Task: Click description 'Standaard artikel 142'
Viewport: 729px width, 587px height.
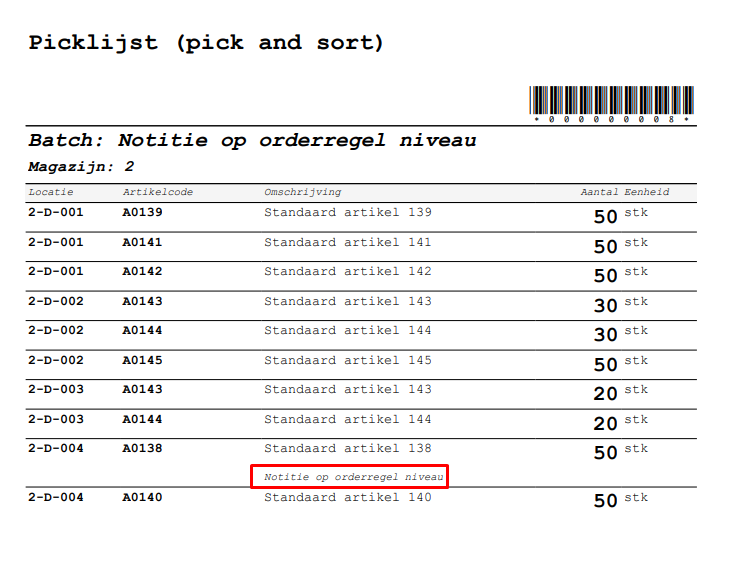Action: click(x=348, y=271)
